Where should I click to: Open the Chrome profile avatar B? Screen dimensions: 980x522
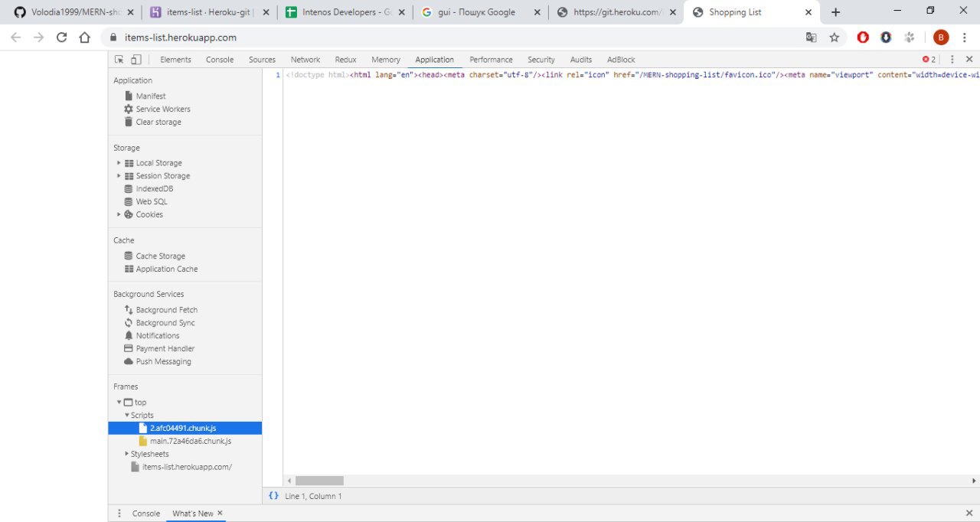pyautogui.click(x=941, y=38)
